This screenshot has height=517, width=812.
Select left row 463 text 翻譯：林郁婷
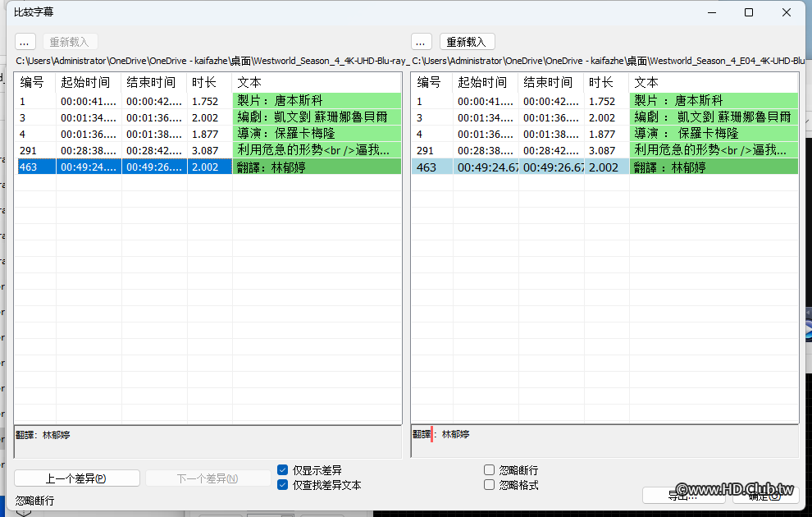pos(317,167)
